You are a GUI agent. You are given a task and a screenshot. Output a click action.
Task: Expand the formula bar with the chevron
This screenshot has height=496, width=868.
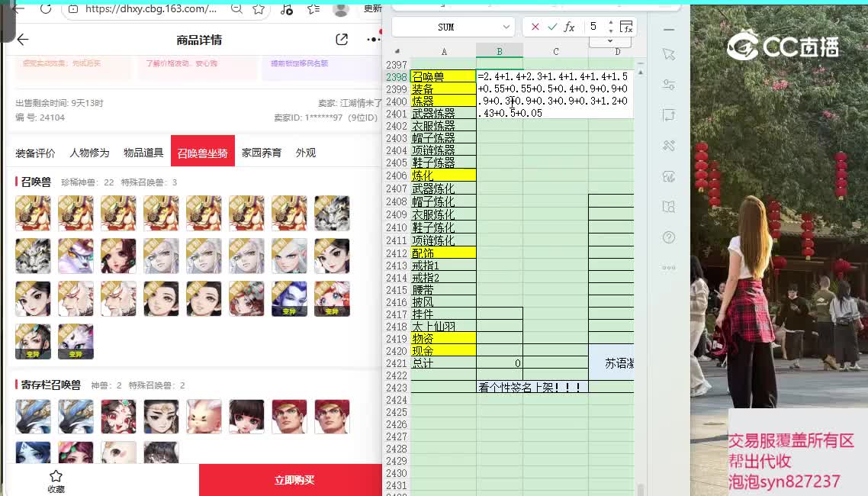click(610, 40)
